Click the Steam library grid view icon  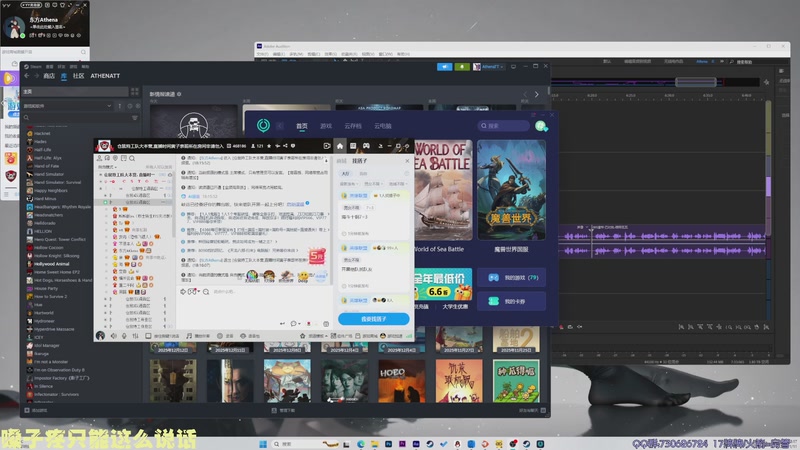coord(135,91)
